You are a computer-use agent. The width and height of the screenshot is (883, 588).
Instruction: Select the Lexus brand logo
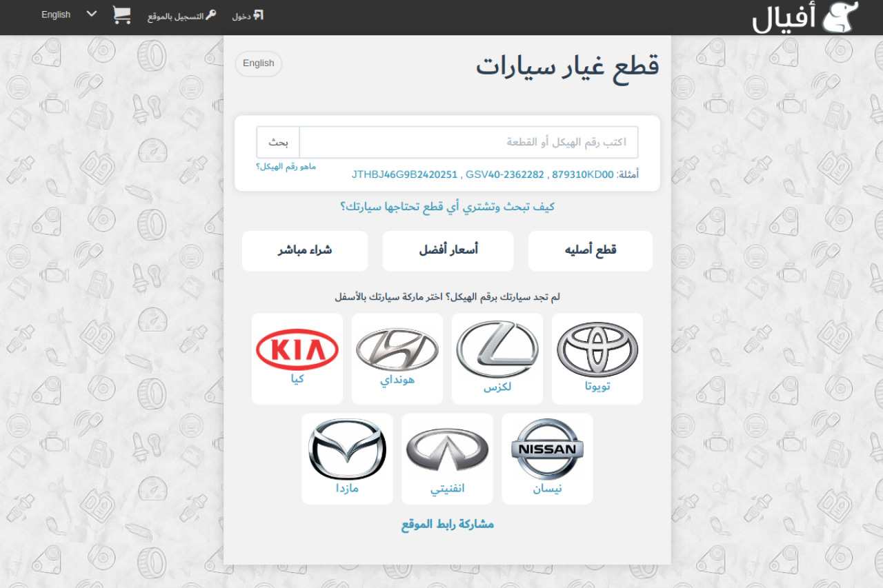click(x=497, y=349)
